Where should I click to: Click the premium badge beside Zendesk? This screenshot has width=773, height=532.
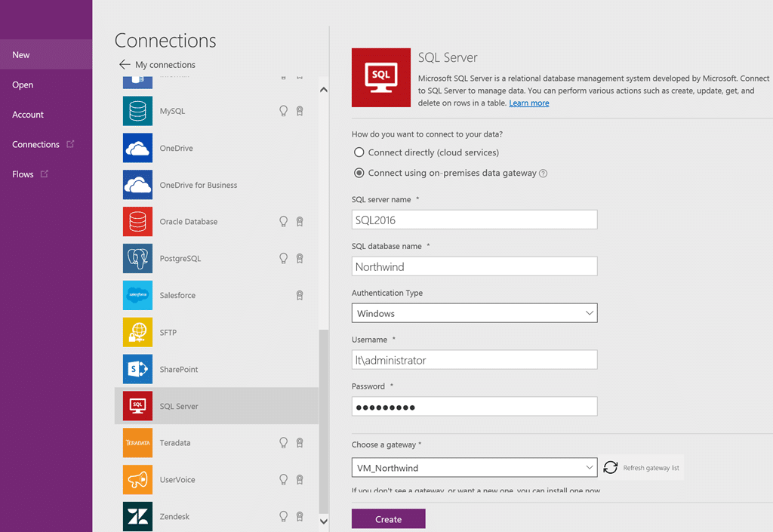299,517
